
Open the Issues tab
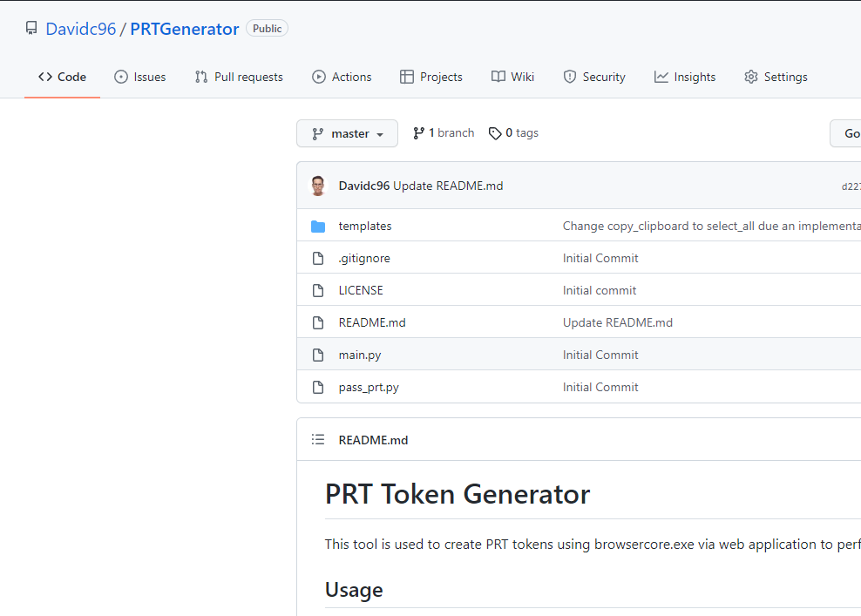(140, 77)
